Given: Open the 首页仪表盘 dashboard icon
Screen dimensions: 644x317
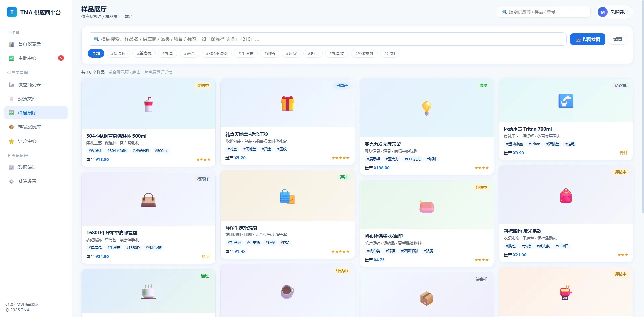Looking at the screenshot, I should 11,44.
